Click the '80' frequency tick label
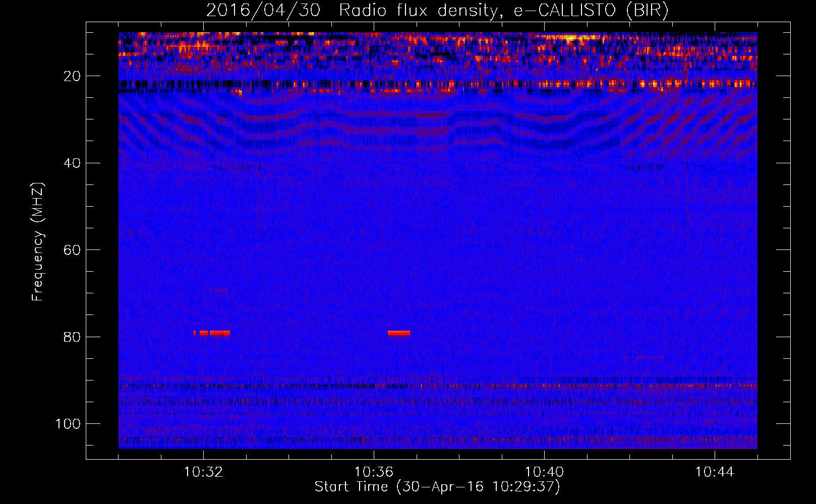 pos(73,337)
